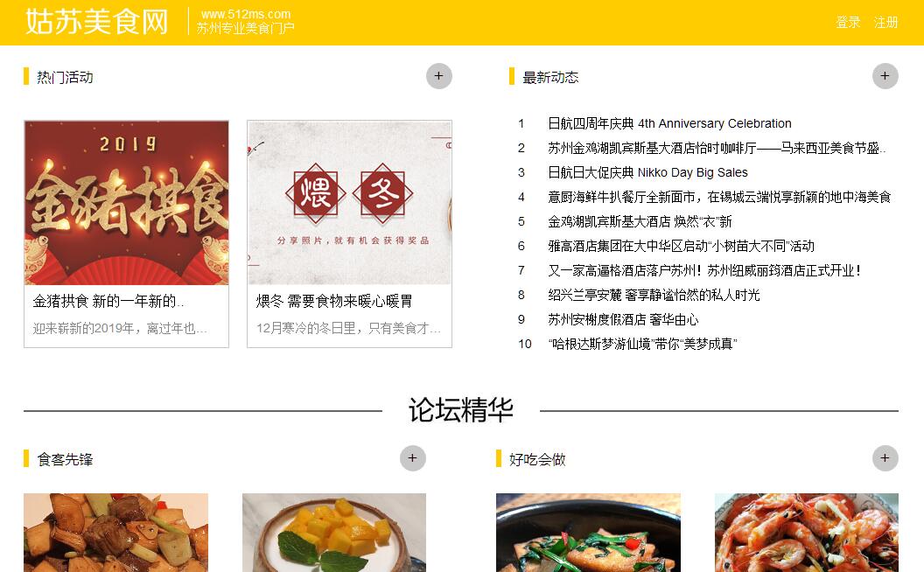The image size is (924, 572).
Task: Open news item 苏州安榭度假酒店 奢华由心
Action: pos(623,319)
